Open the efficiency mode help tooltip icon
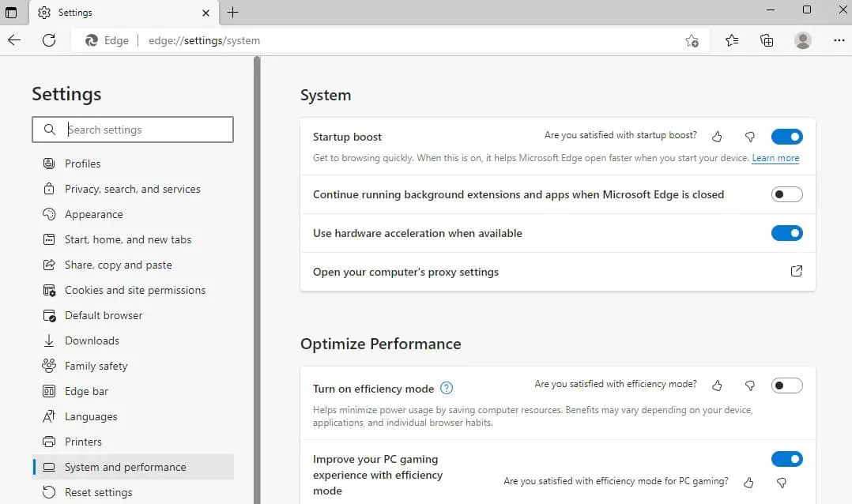The width and height of the screenshot is (852, 504). (x=446, y=388)
